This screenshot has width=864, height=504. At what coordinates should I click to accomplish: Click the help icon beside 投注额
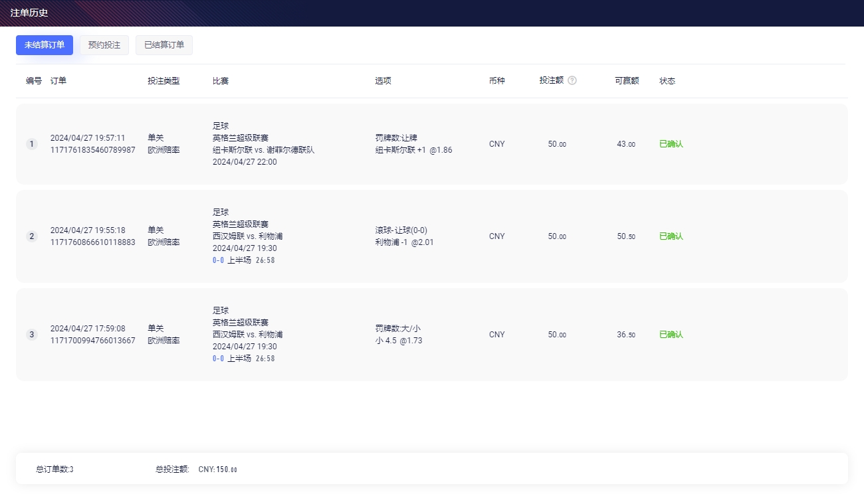coord(572,80)
